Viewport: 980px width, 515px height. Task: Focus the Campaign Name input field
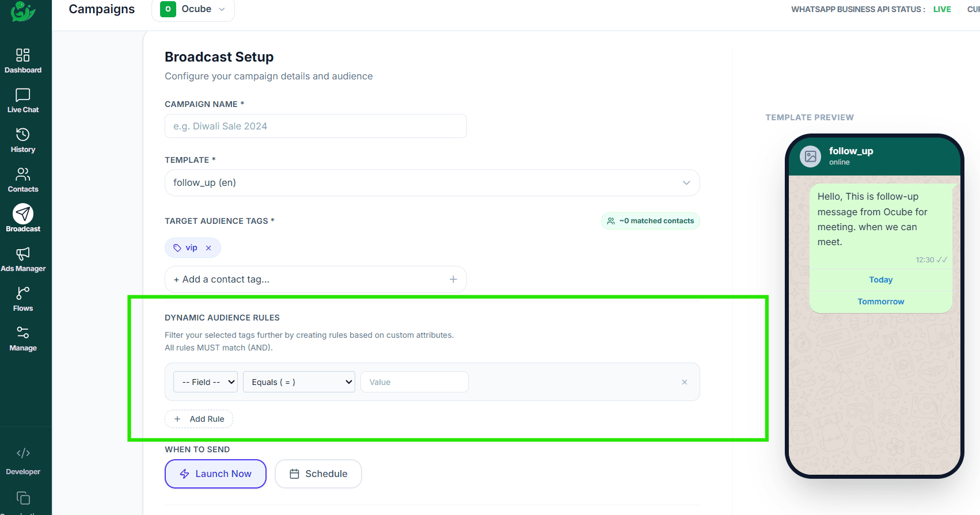[316, 126]
